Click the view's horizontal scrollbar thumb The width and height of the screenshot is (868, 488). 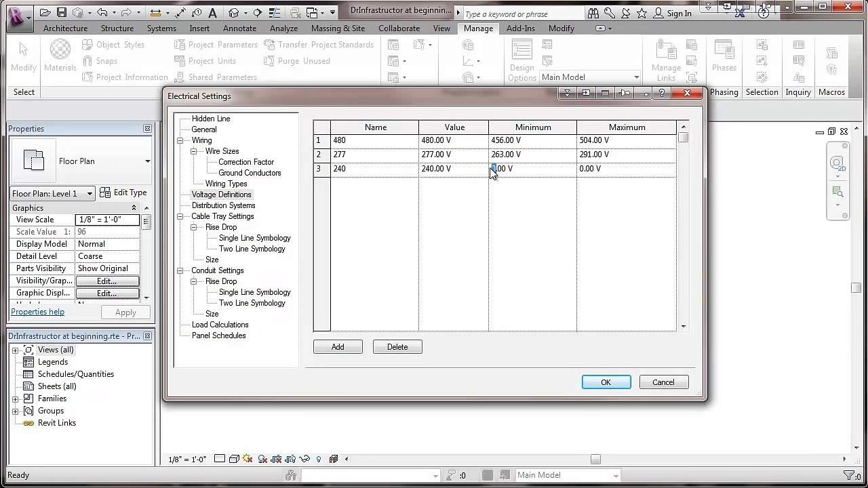(595, 459)
